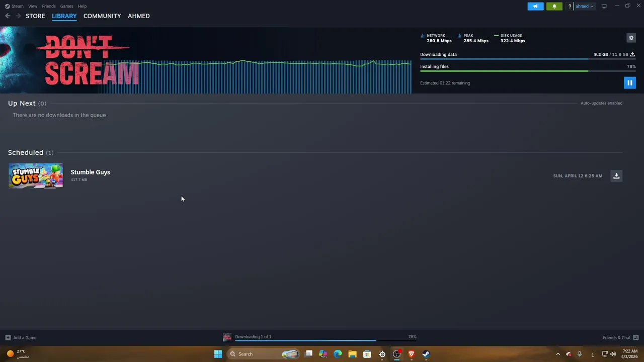The width and height of the screenshot is (644, 362).
Task: Click the microphone tray icon
Action: [x=580, y=354]
